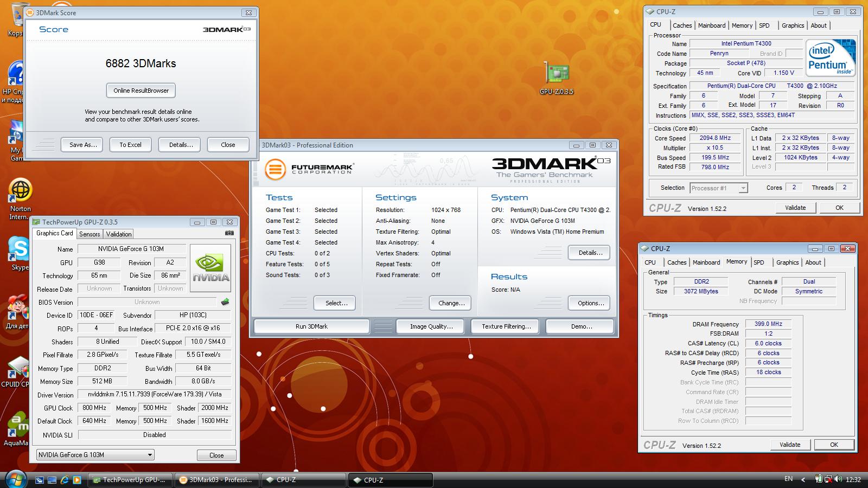868x488 pixels.
Task: Open the Skype desktop shortcut
Action: (18, 253)
